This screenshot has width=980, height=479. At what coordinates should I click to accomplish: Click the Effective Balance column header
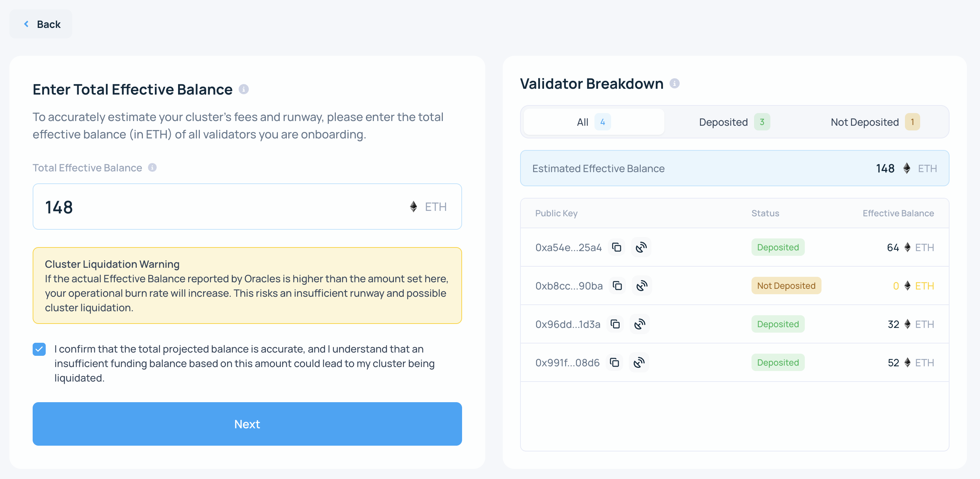click(x=898, y=213)
